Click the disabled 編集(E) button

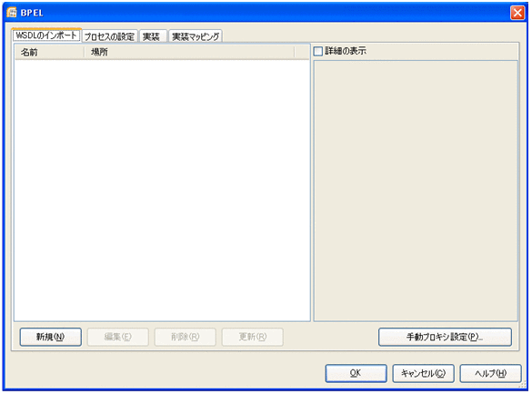117,337
